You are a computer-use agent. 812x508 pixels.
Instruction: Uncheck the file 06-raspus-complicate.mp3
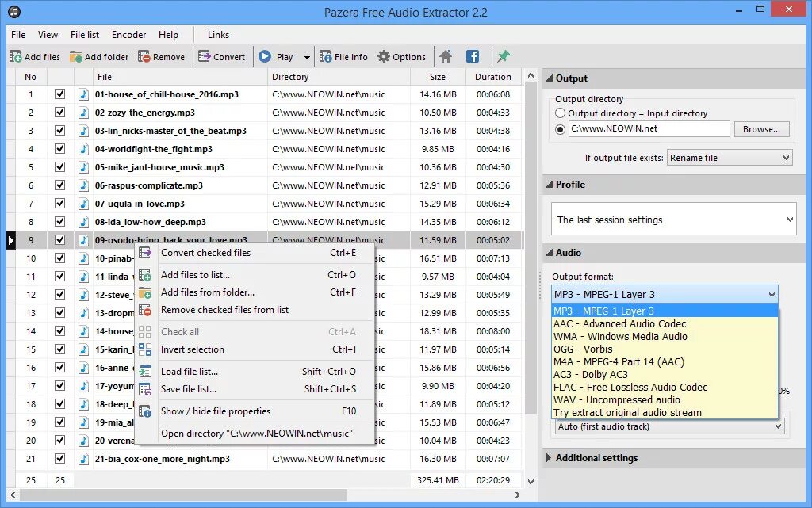(x=60, y=185)
